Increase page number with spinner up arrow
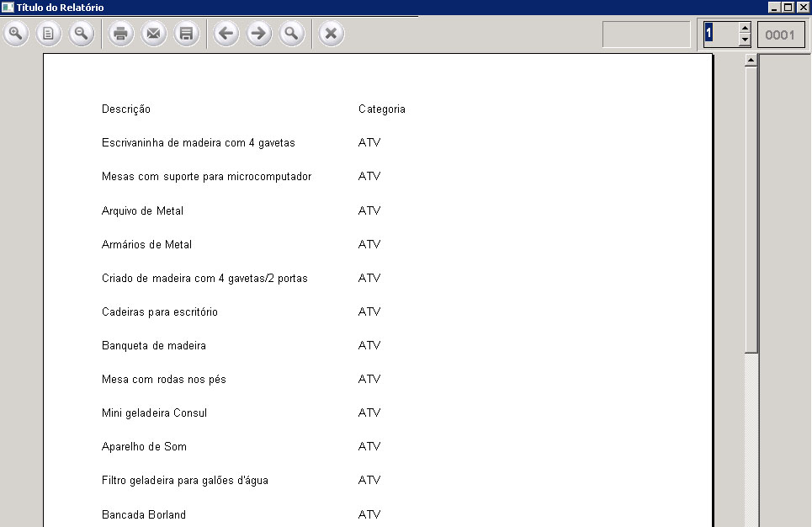Viewport: 812px width, 527px height. [745, 28]
